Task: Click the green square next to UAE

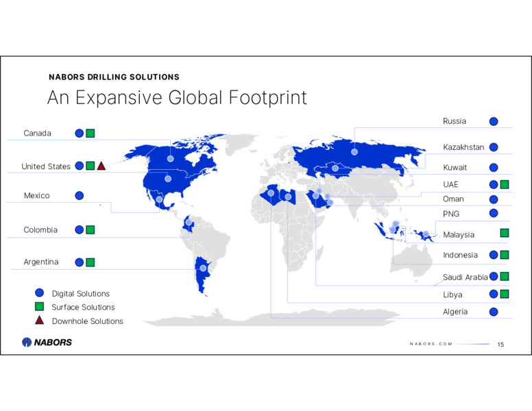Action: point(505,184)
